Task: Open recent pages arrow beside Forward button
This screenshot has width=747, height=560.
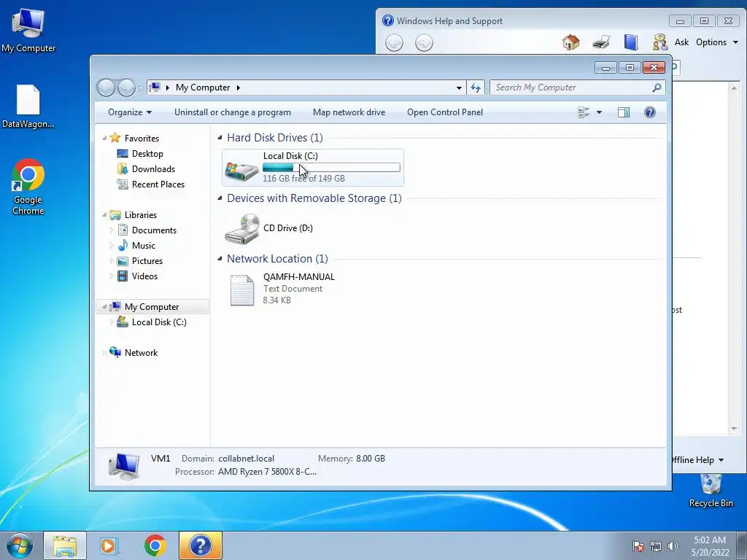Action: click(141, 87)
